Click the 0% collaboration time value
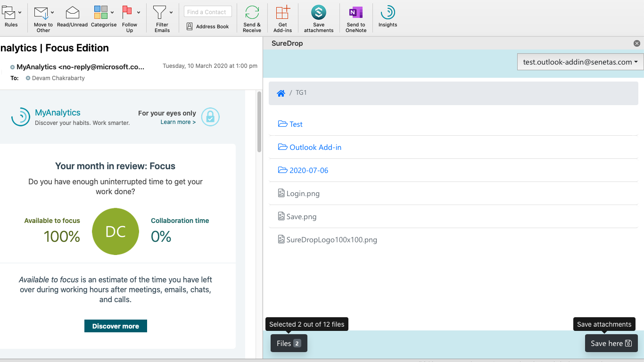The image size is (644, 362). pos(161,236)
